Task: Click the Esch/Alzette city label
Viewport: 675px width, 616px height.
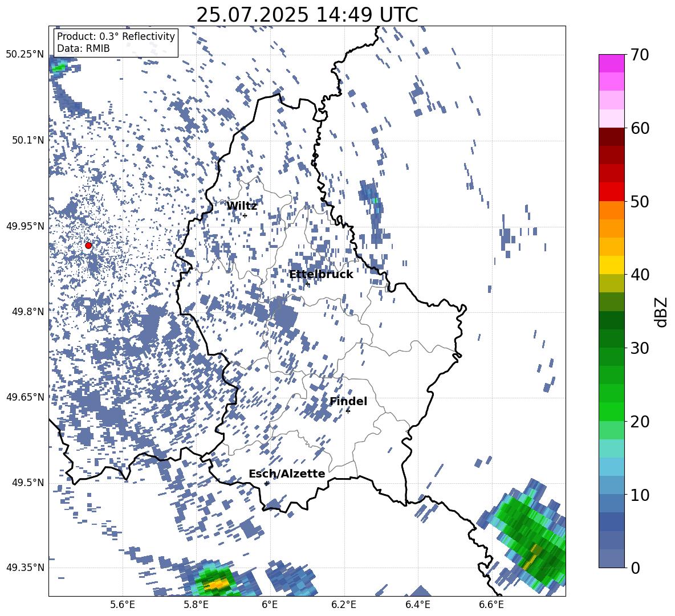Action: pos(287,474)
